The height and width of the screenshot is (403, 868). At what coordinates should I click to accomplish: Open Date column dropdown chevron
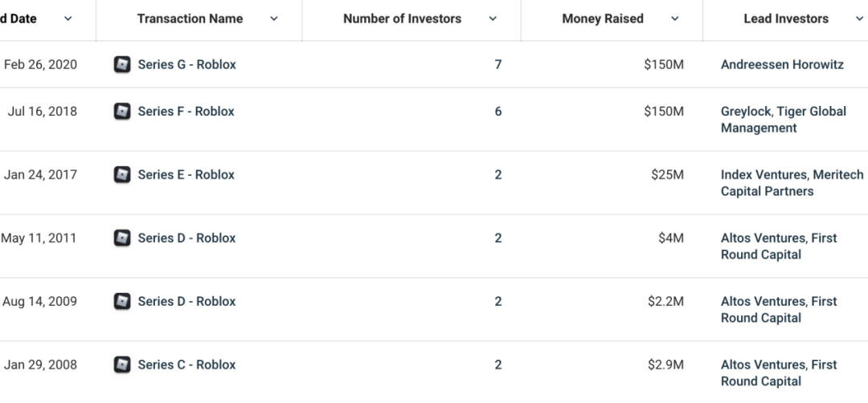coord(68,19)
